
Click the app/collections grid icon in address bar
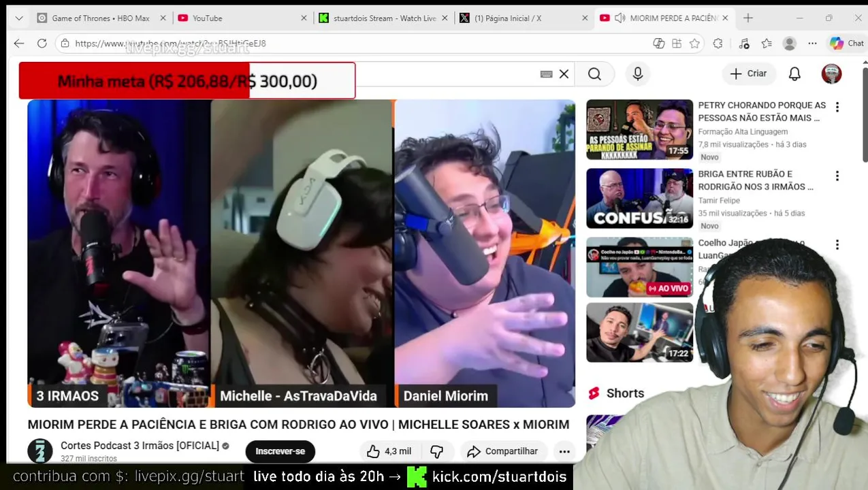676,43
